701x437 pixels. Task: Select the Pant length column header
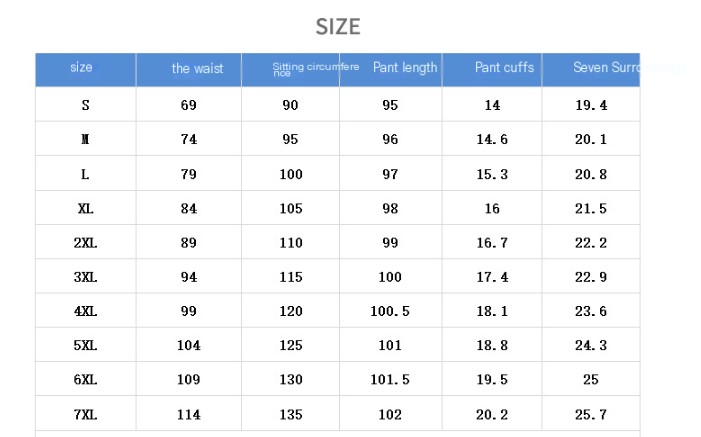(x=405, y=68)
